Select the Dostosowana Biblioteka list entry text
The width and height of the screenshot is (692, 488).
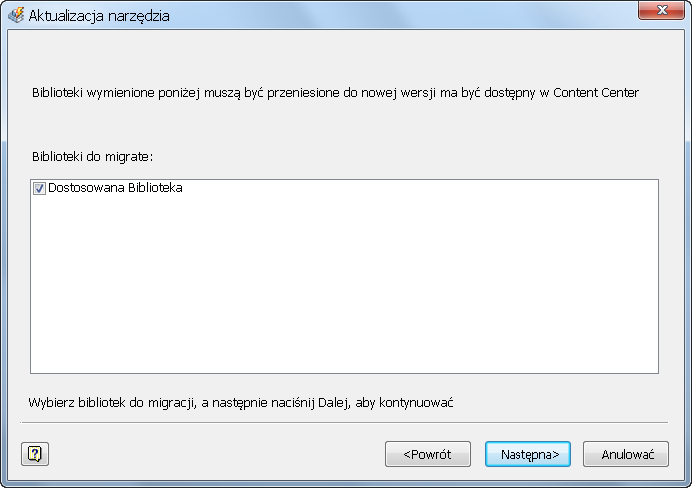115,188
